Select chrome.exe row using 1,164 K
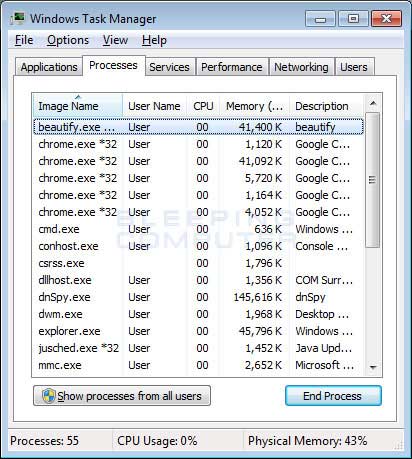The image size is (412, 459). tap(198, 195)
